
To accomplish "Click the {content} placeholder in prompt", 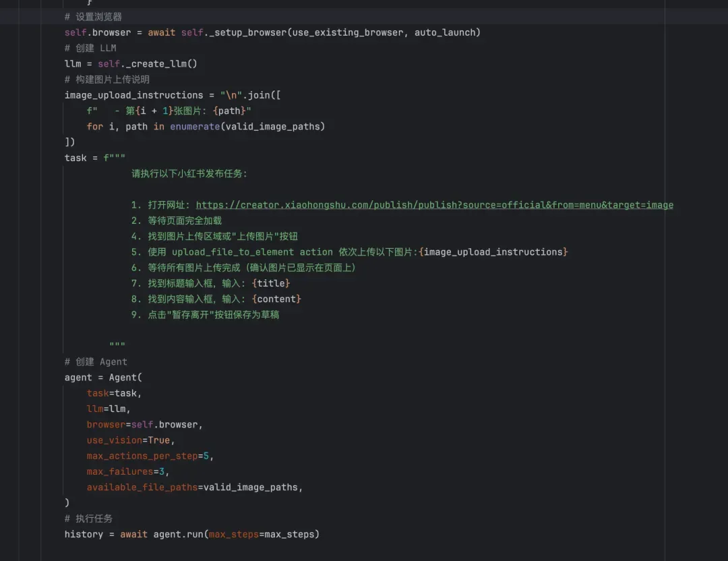I will [276, 299].
